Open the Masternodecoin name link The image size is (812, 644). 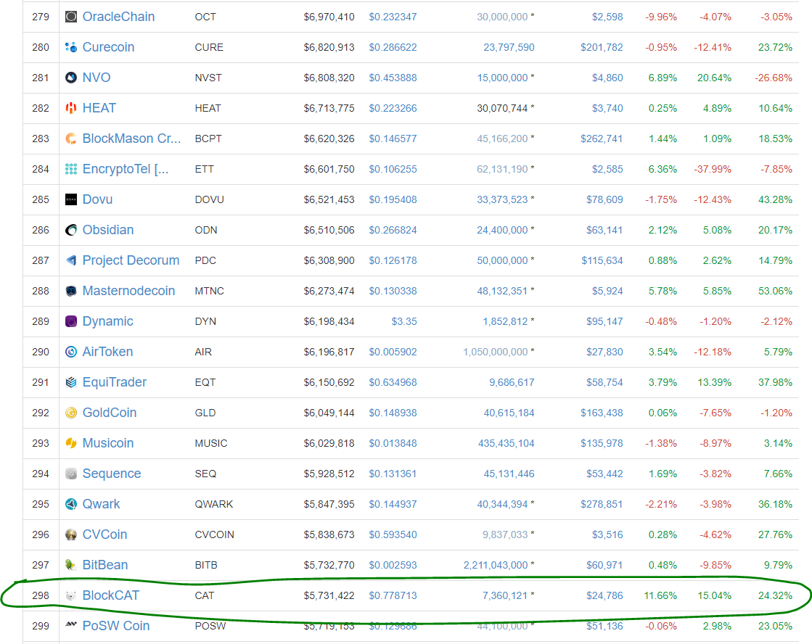point(129,291)
